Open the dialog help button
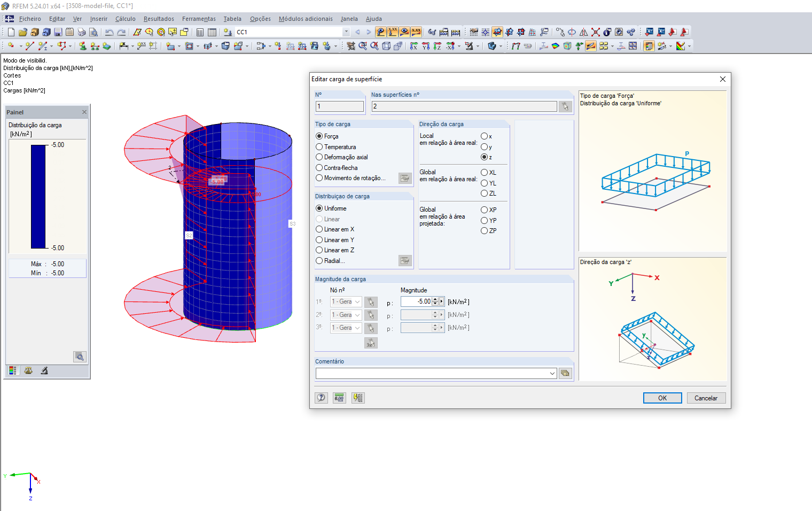Screen dimensions: 812x511 click(x=321, y=398)
